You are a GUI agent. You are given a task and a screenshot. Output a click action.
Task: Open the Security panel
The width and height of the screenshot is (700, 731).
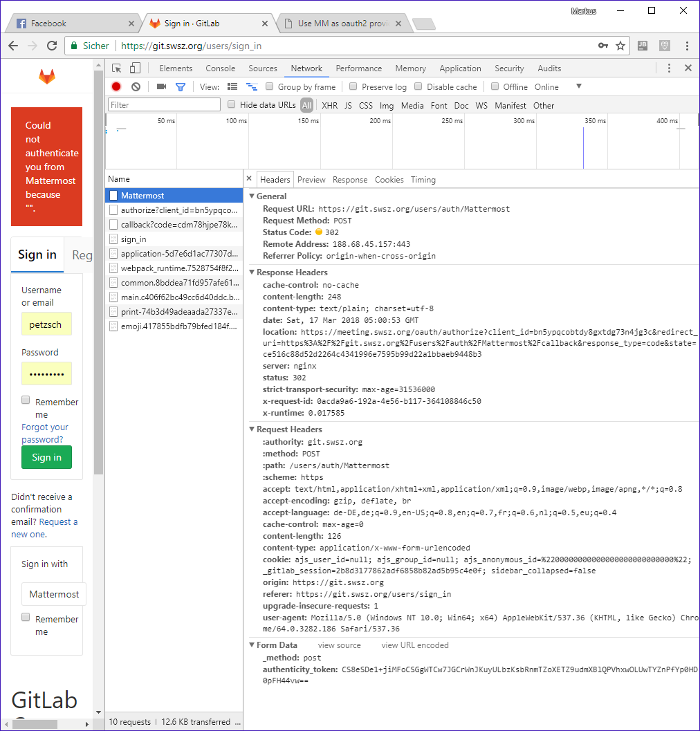[x=509, y=68]
